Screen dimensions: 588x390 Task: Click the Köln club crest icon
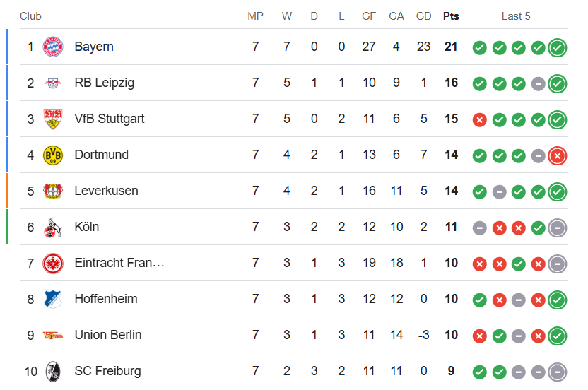(x=53, y=227)
